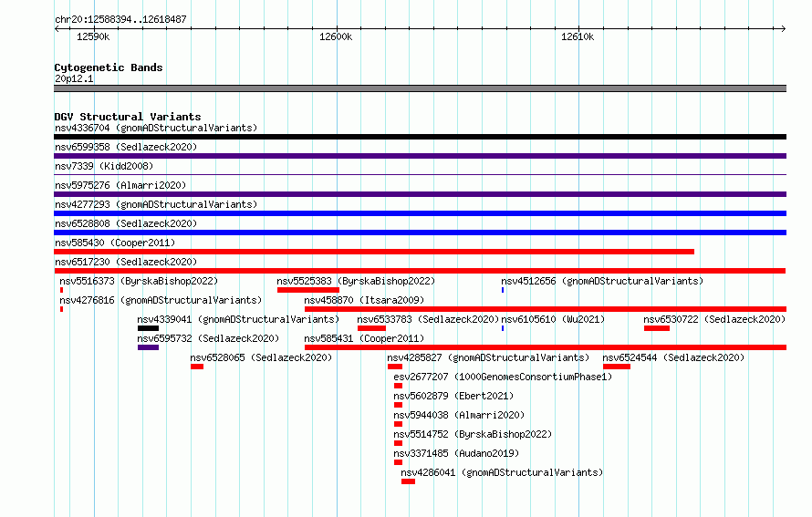Select the red nsv6528065 variant bar
Image resolution: width=812 pixels, height=517 pixels.
pyautogui.click(x=197, y=367)
